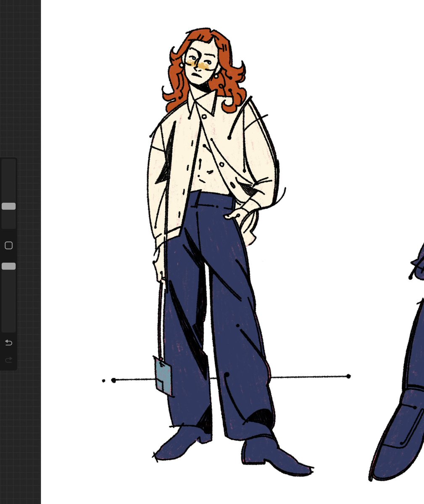
Task: Click the brush opacity slider handle
Action: [x=8, y=266]
